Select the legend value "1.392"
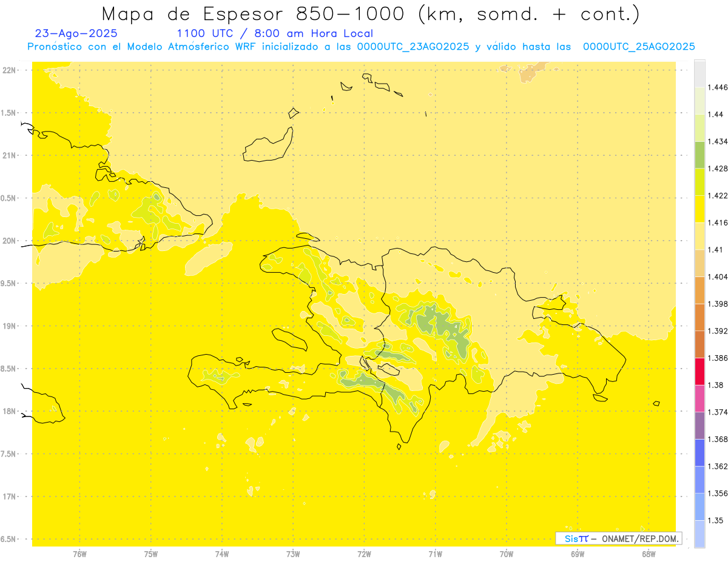 pyautogui.click(x=718, y=332)
